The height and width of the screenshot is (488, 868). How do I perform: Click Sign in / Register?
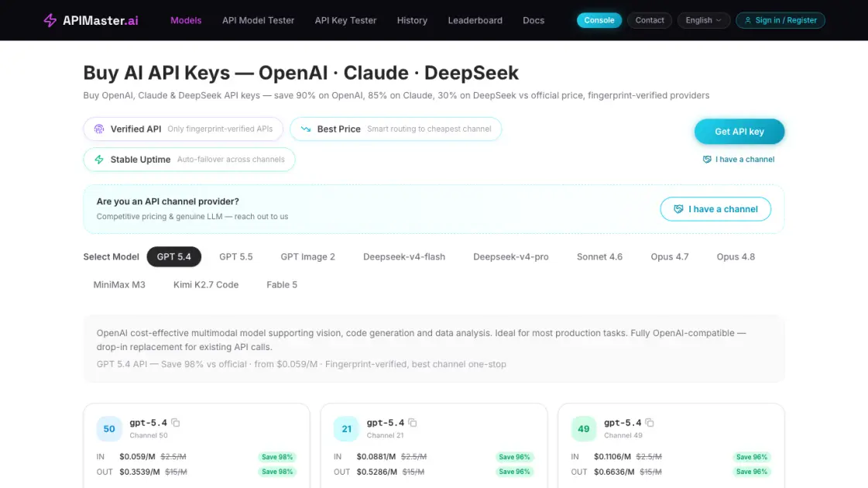point(780,20)
